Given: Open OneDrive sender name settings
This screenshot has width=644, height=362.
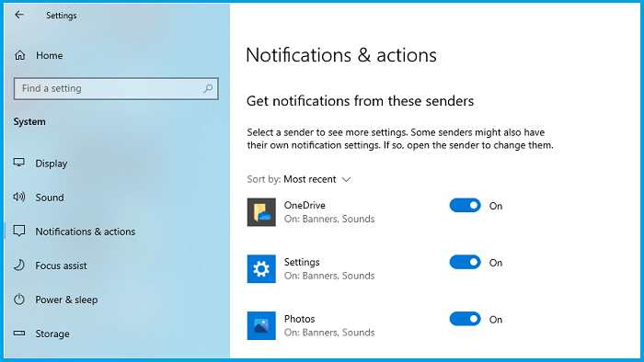Looking at the screenshot, I should coord(305,205).
